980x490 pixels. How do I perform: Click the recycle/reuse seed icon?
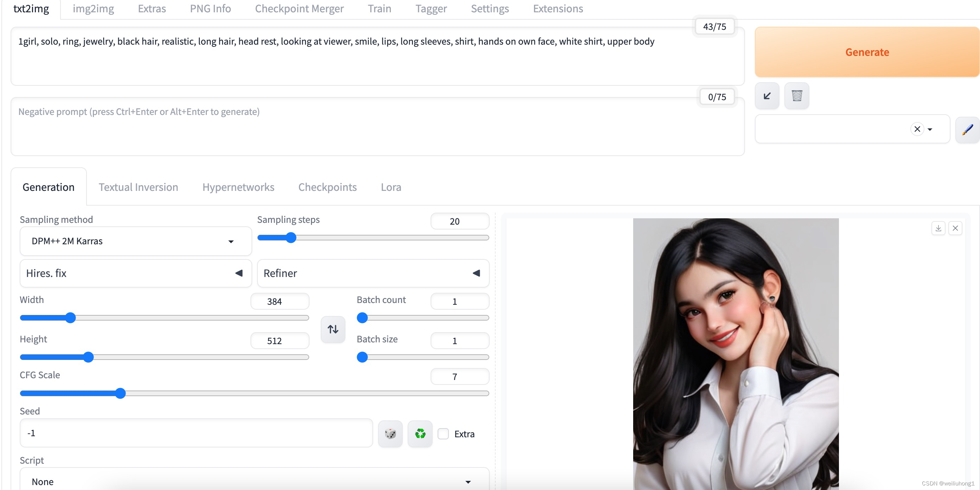point(420,433)
